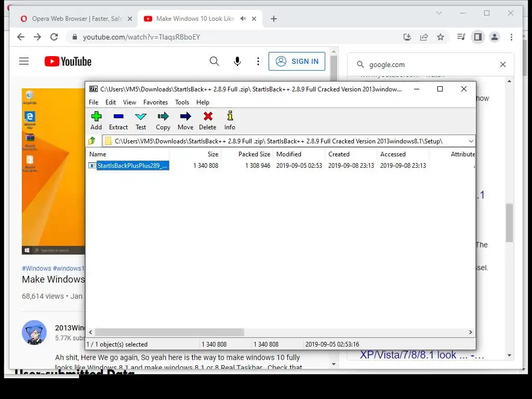Image resolution: width=532 pixels, height=399 pixels.
Task: Go up one folder level in 7-Zip
Action: tap(92, 141)
